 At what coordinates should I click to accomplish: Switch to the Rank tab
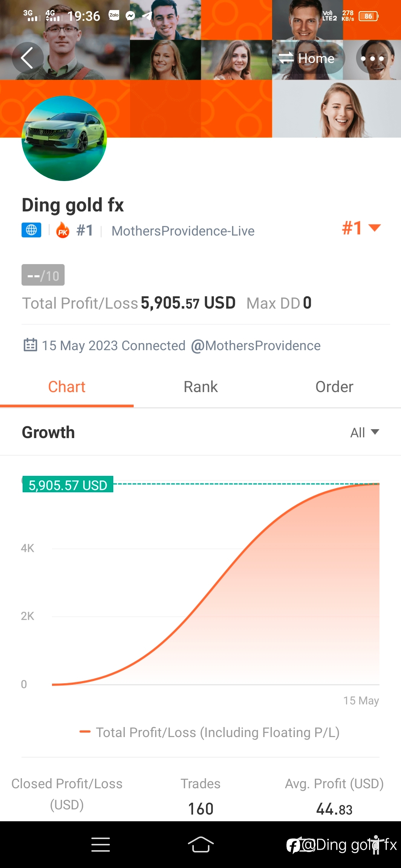coord(200,387)
